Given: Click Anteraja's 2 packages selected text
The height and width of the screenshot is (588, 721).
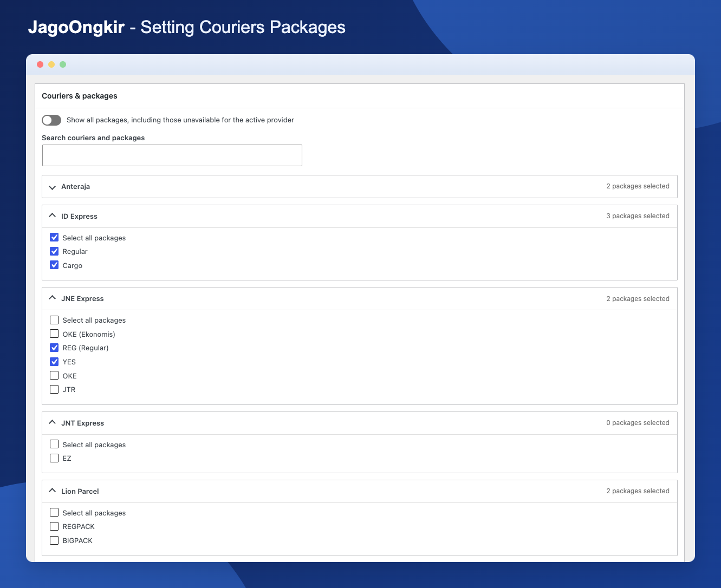Looking at the screenshot, I should [638, 186].
